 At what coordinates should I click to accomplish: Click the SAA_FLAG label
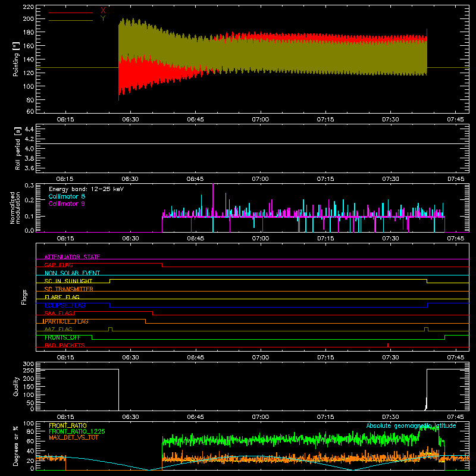[58, 313]
